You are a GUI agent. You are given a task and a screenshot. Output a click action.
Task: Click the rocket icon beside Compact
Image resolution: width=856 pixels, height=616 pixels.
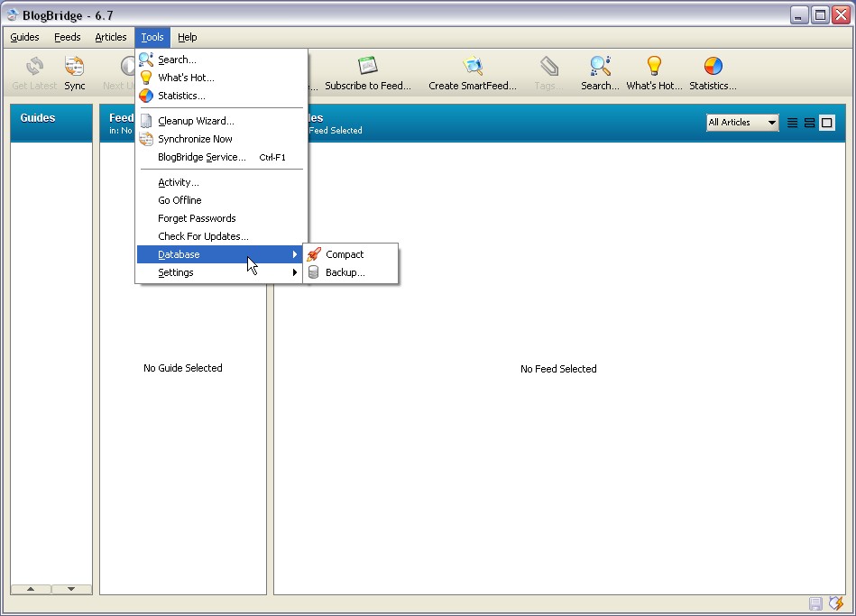pyautogui.click(x=314, y=254)
